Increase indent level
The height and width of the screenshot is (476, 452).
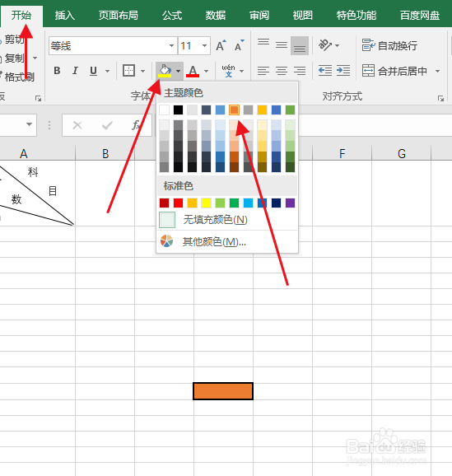(x=343, y=71)
